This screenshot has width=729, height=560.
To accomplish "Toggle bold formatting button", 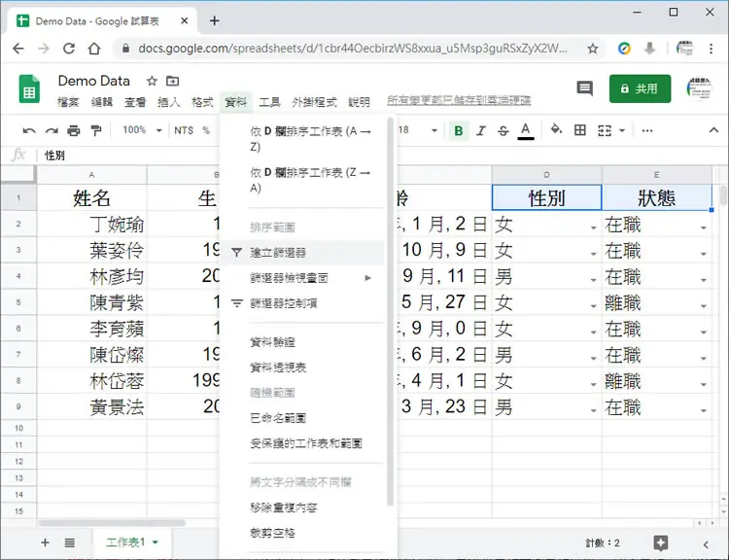I will tap(459, 130).
